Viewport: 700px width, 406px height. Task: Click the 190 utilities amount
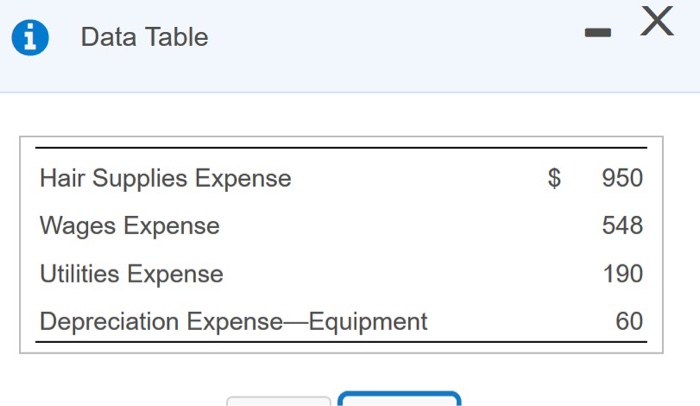click(623, 274)
